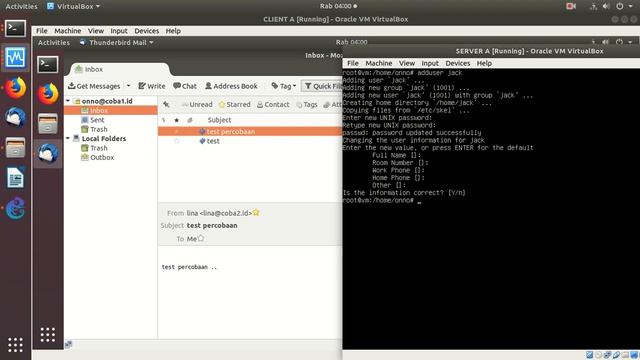Open Devices menu of SERVER A window
Image resolution: width=640 pixels, height=360 pixels.
458,63
